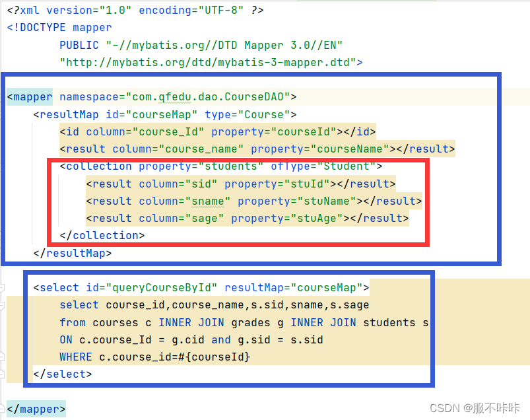Screen dimensions: 530x420
Task: Click the grades table name
Action: [x=251, y=323]
